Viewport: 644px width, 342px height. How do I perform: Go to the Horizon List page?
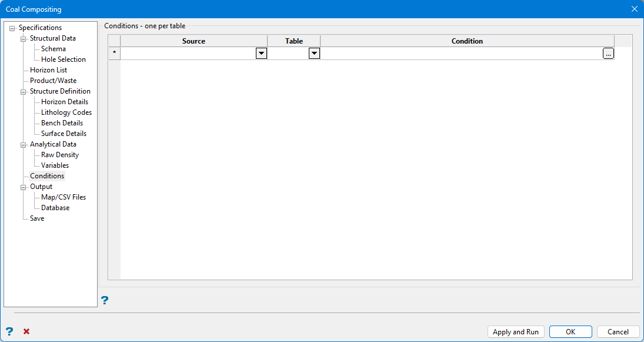[48, 70]
